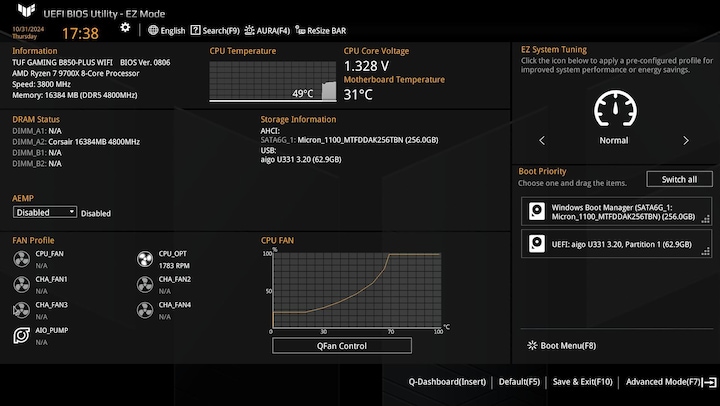
Task: Grab drag handle of Windows Boot Manager entry
Action: click(x=706, y=219)
